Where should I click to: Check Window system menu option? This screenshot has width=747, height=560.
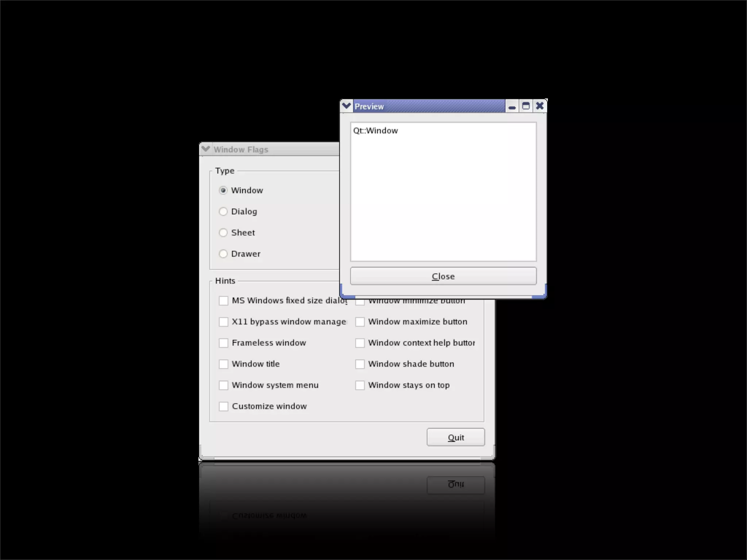coord(224,385)
